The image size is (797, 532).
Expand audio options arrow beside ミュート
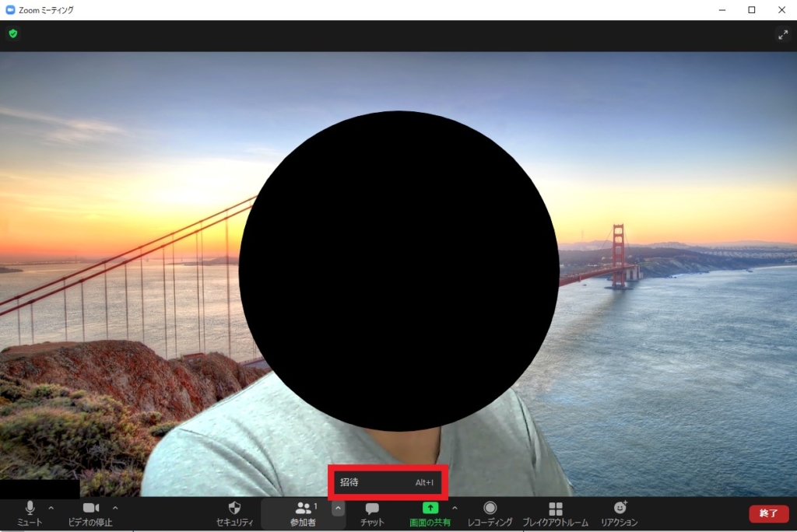point(51,508)
